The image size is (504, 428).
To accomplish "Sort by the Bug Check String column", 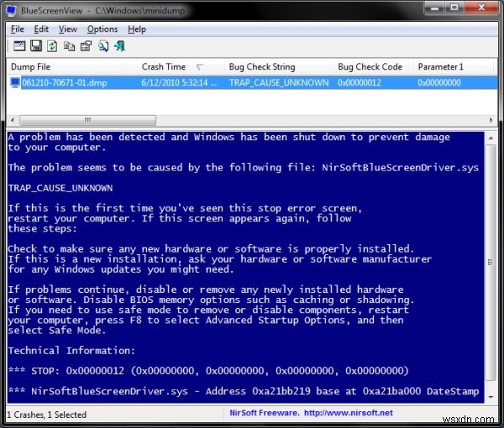I will point(278,67).
